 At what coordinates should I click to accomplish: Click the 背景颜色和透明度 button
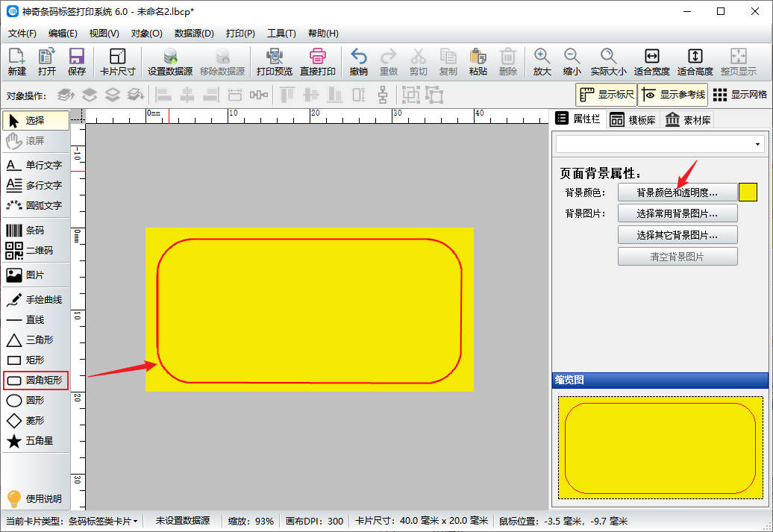[x=677, y=193]
